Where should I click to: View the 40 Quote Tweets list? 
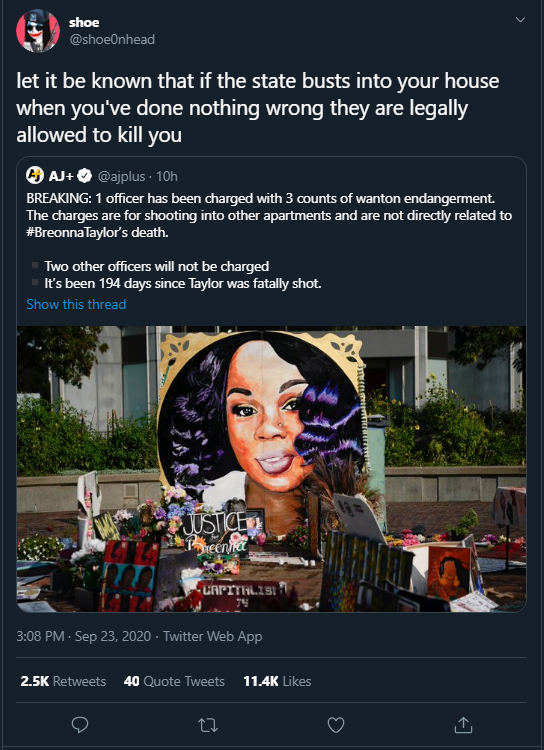[174, 681]
